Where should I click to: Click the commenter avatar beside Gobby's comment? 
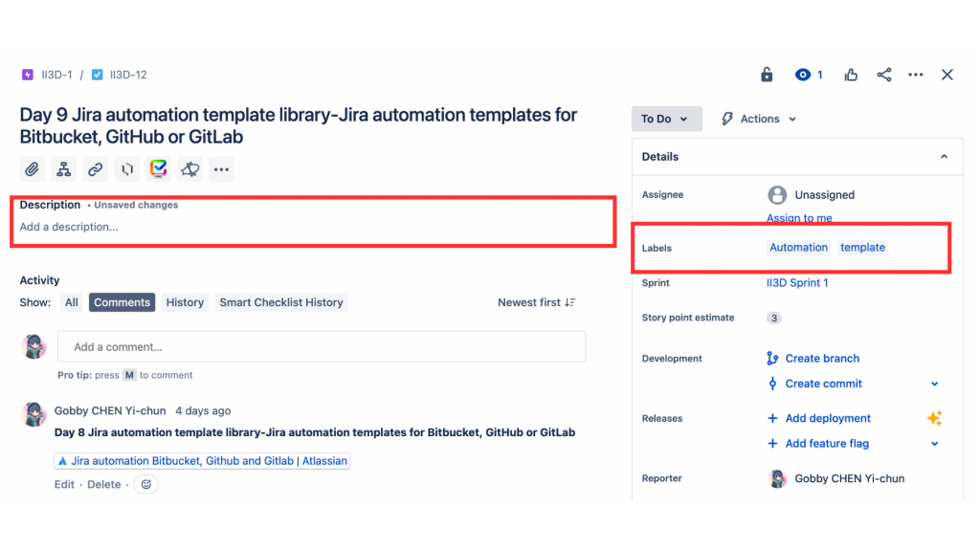pos(33,414)
